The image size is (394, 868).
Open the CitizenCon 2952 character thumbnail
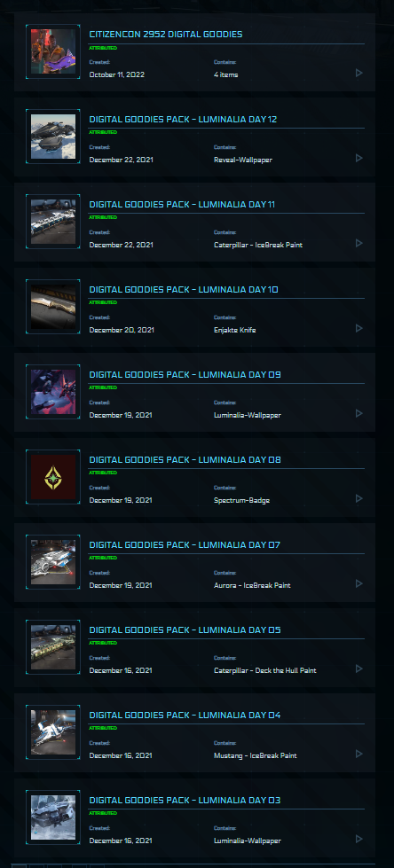[53, 51]
